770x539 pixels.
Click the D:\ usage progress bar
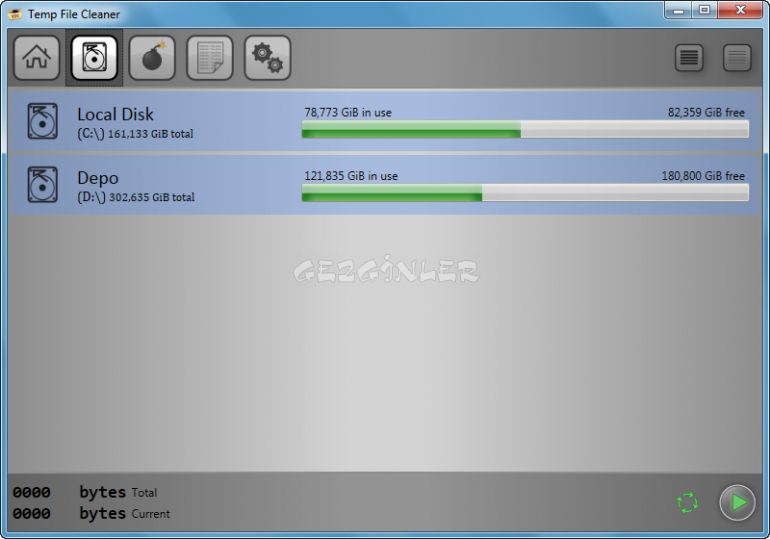(525, 193)
